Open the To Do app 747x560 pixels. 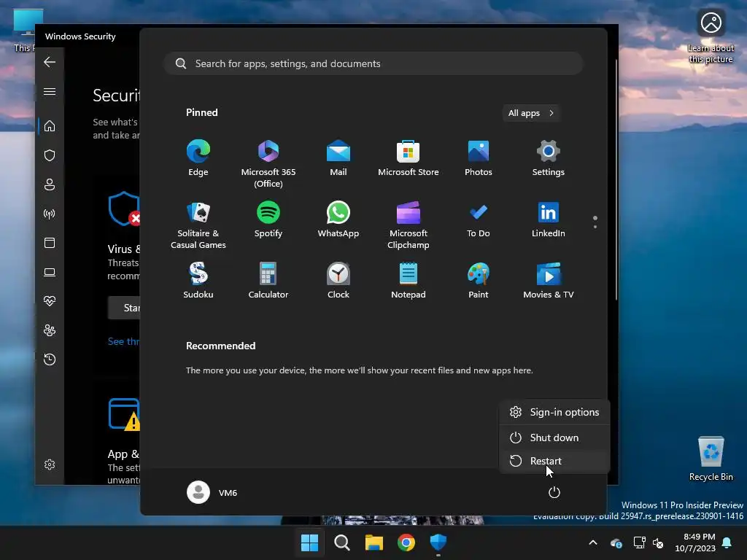click(479, 219)
